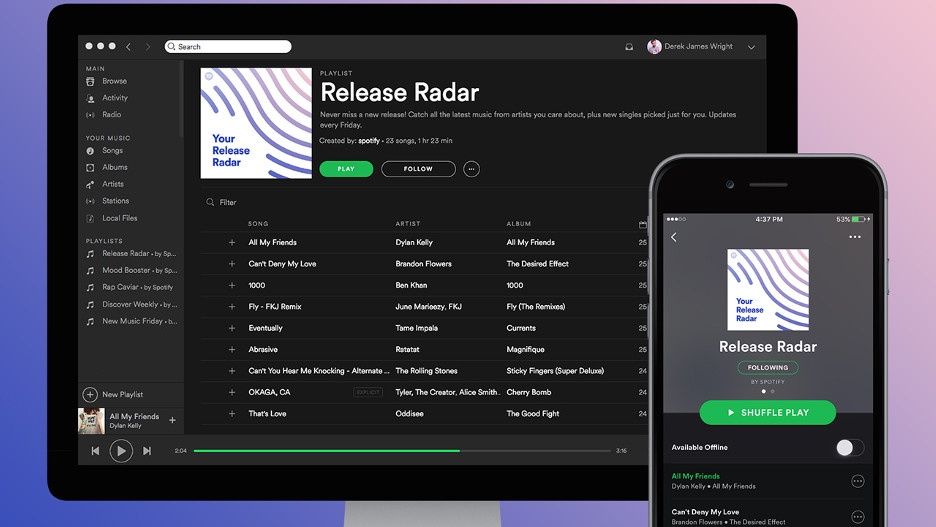The image size is (936, 527).
Task: Tap the Release Radar cover on the phone
Action: pos(768,290)
